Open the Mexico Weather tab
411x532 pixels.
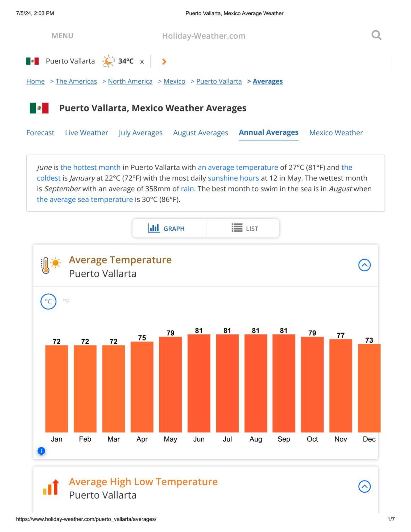[336, 132]
